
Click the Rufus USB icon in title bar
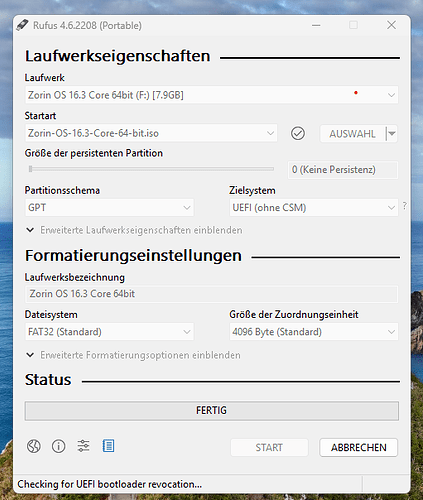(x=22, y=25)
